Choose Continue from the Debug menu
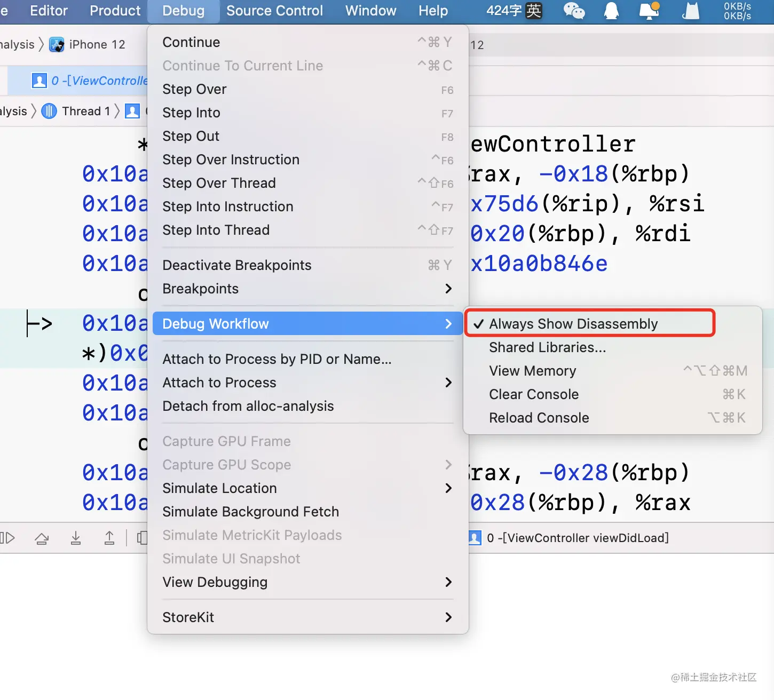Image resolution: width=774 pixels, height=700 pixels. [307, 42]
